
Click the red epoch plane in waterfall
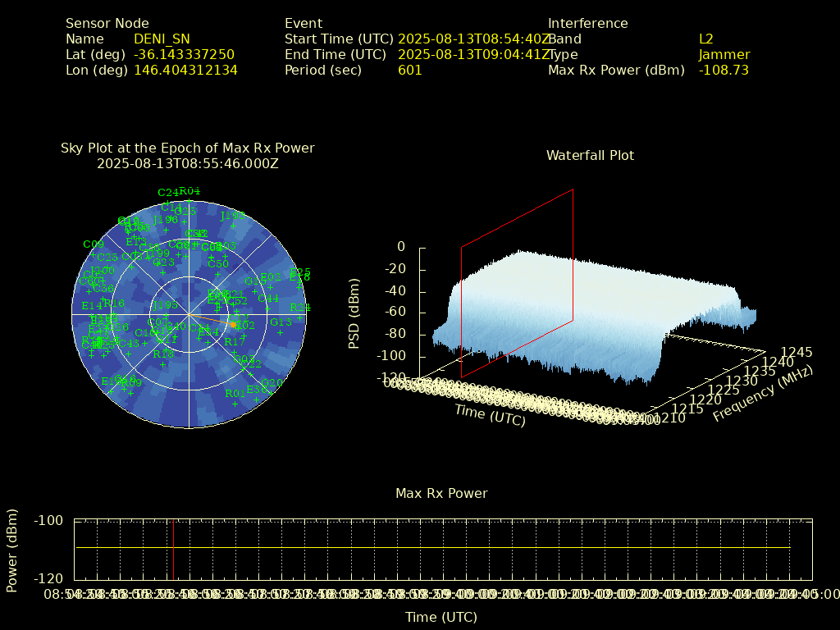[x=517, y=283]
